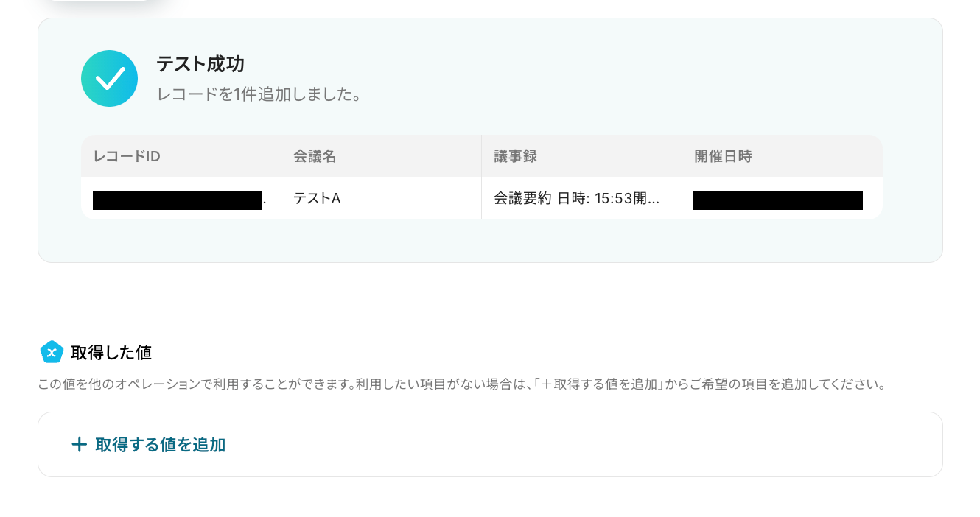Select the レコードID column header

127,156
